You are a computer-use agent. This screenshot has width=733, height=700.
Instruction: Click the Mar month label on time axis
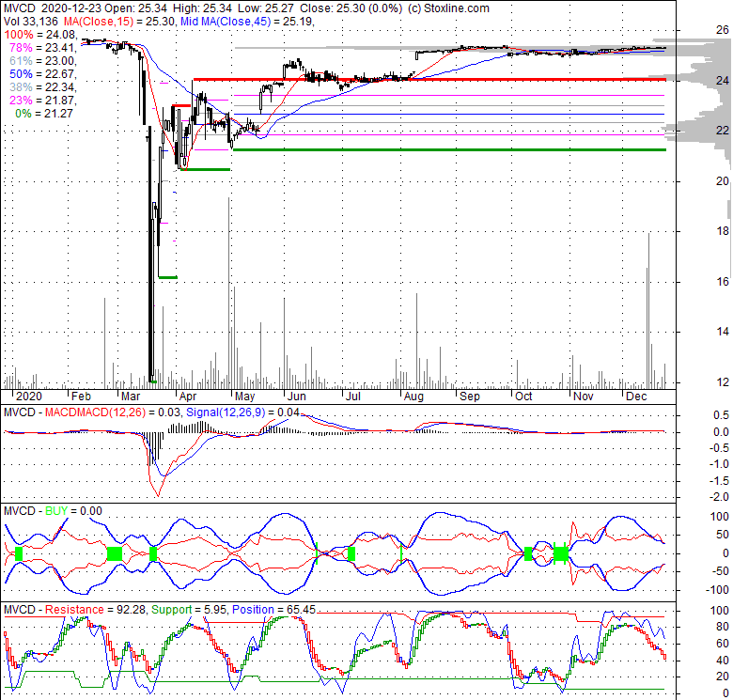[131, 397]
